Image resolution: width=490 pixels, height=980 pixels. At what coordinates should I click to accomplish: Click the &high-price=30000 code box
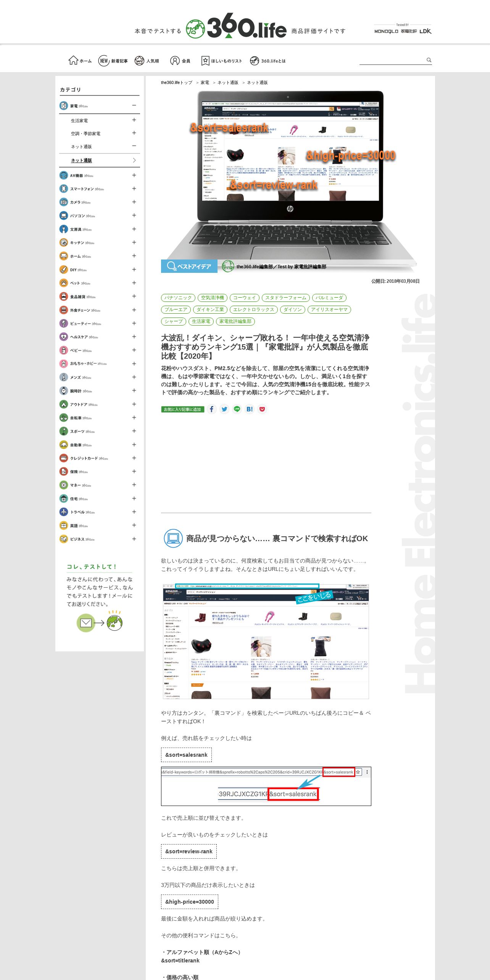pos(190,902)
